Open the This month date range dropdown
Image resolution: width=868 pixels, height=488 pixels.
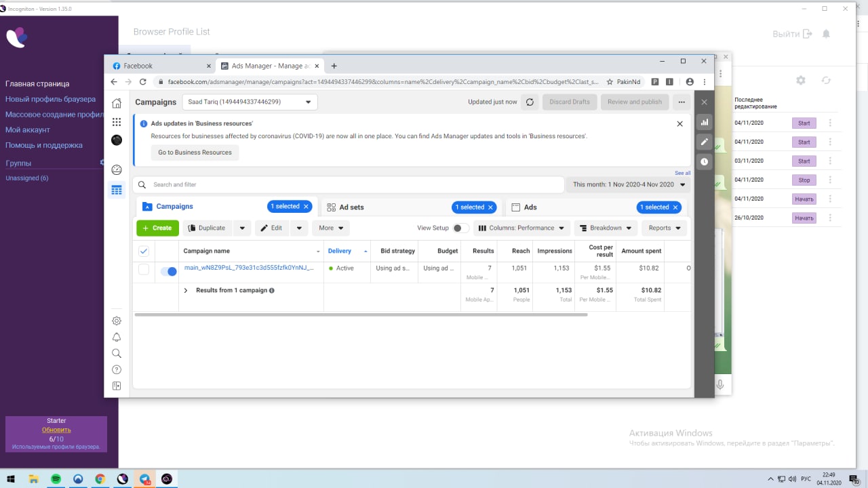point(629,184)
